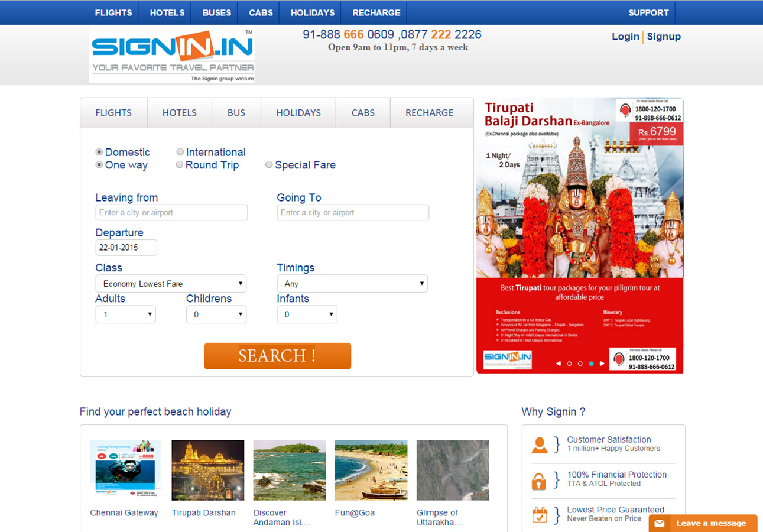Open RECHARGE in the top navigation bar
The image size is (763, 532).
tap(376, 12)
